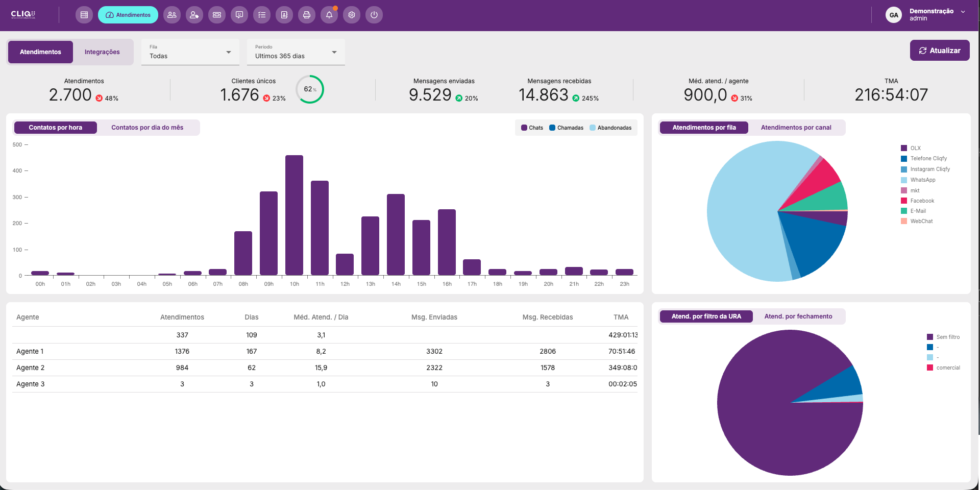980x490 pixels.
Task: Toggle Telefone Cliqfy legend entry
Action: tap(924, 159)
